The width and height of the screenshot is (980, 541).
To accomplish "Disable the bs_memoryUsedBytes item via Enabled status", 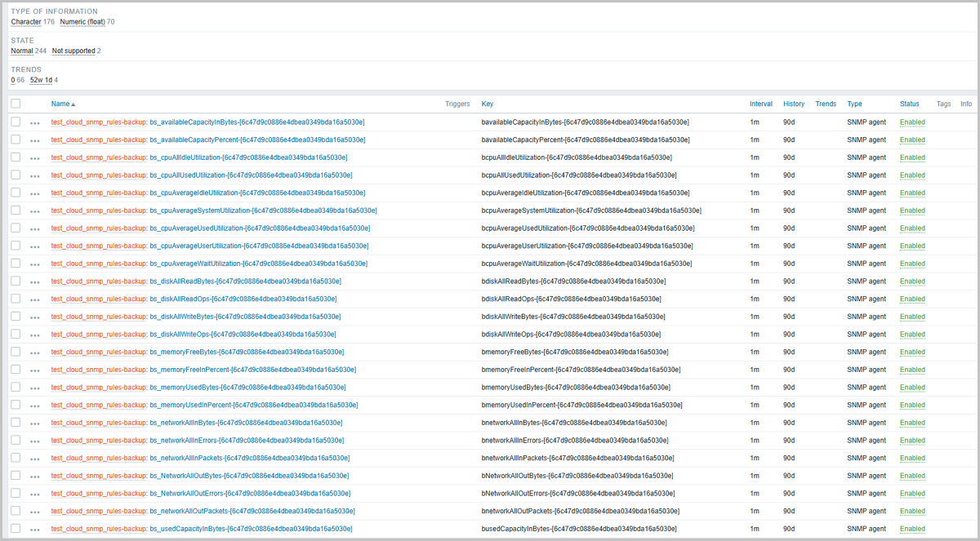I will [x=911, y=387].
